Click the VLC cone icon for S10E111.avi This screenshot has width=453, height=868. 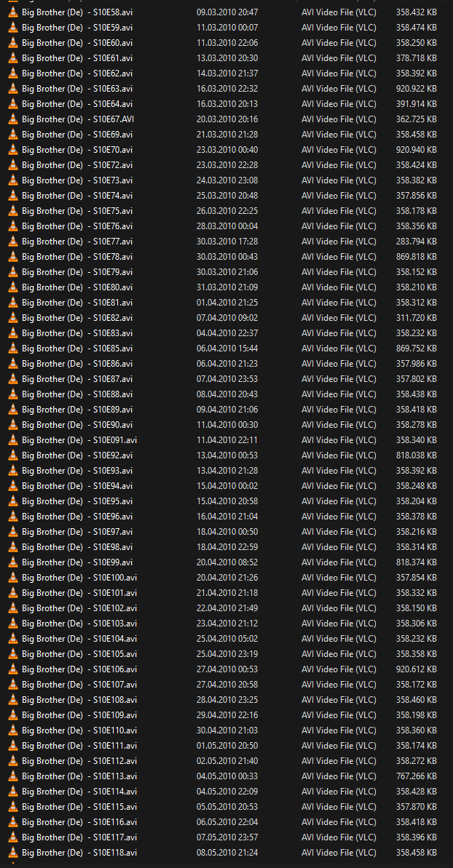point(12,746)
